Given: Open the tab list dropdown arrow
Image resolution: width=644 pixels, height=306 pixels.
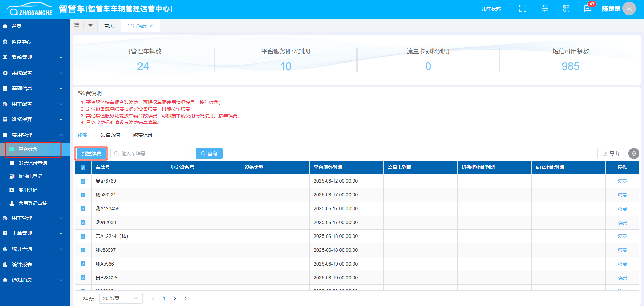Looking at the screenshot, I should [x=91, y=25].
